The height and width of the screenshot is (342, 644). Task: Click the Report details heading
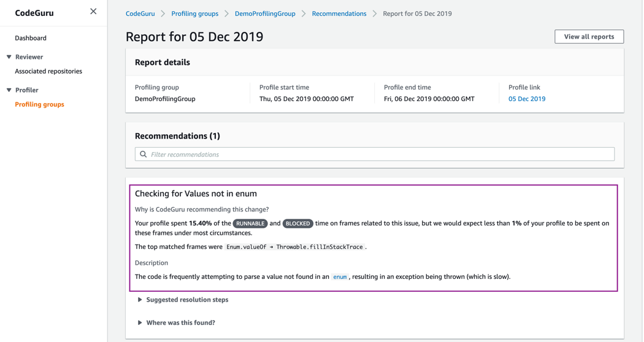tap(163, 63)
